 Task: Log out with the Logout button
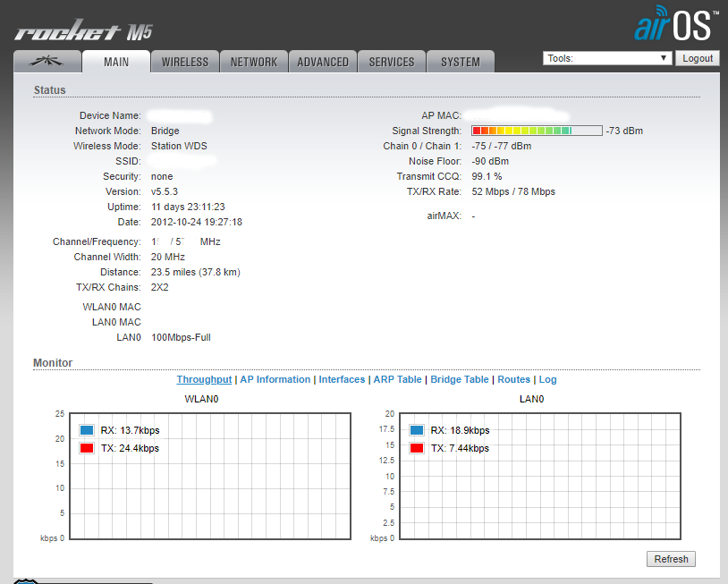pyautogui.click(x=698, y=58)
